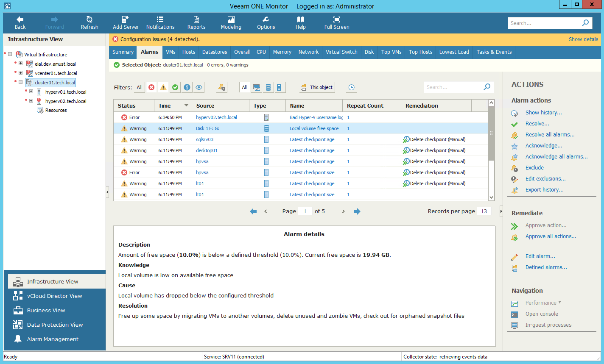Click the page number input field

click(x=305, y=211)
